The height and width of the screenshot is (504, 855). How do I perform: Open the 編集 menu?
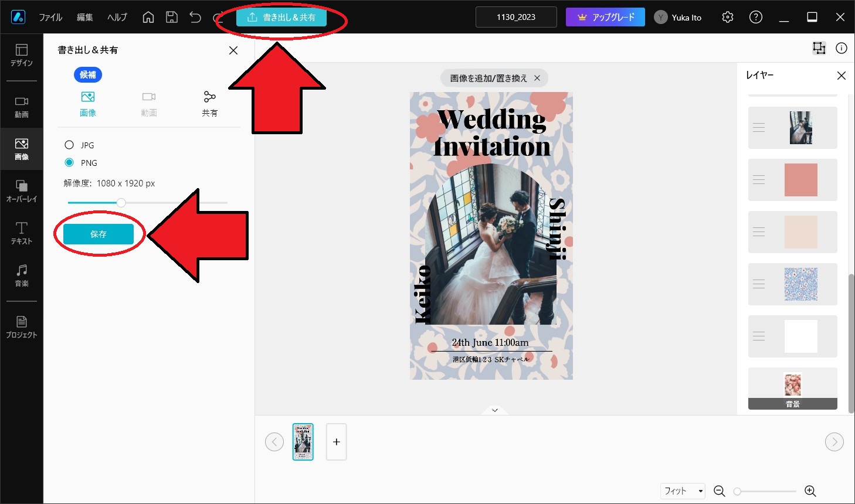(x=85, y=17)
